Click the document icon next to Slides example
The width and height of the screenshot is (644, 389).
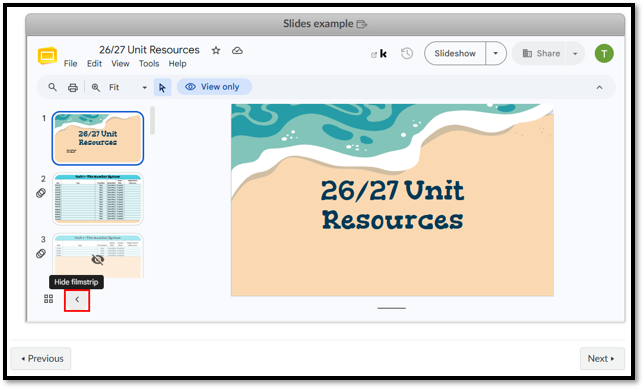(361, 24)
